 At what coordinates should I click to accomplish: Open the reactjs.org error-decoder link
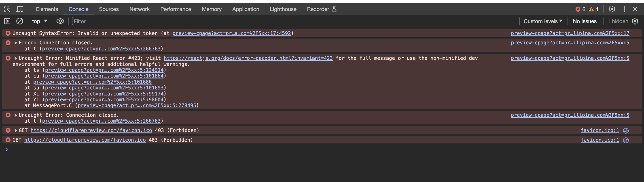pyautogui.click(x=248, y=58)
